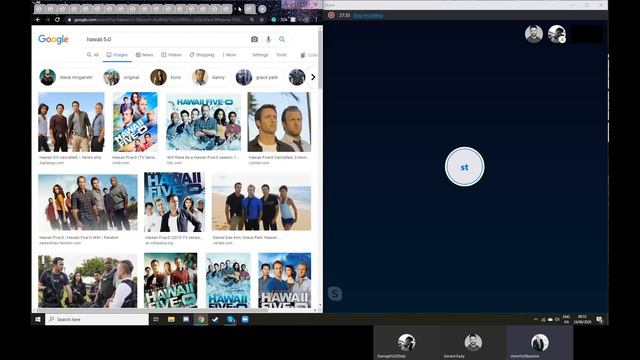Switch to the All results tab
Viewport: 640px width, 360px height.
(x=93, y=55)
